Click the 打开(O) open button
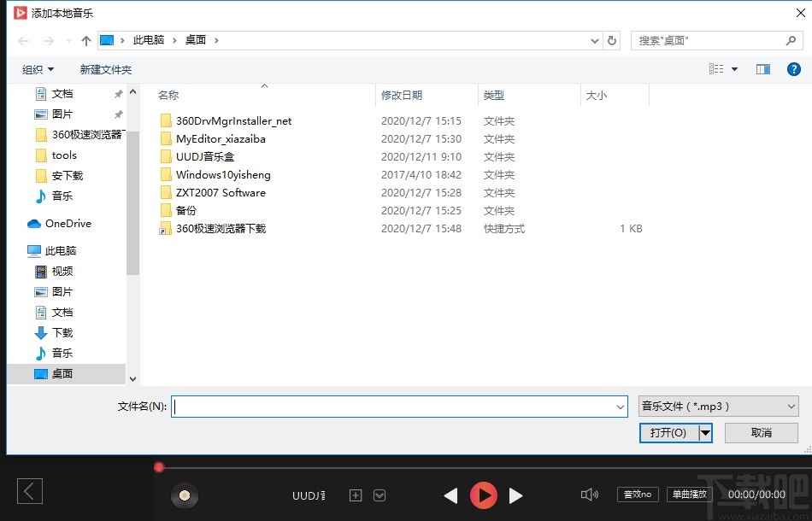The width and height of the screenshot is (812, 521). coord(670,432)
